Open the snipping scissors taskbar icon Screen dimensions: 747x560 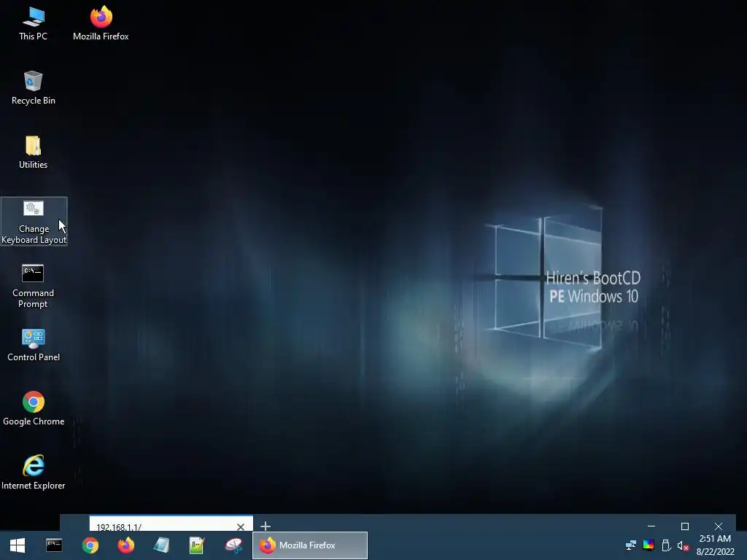(x=233, y=545)
